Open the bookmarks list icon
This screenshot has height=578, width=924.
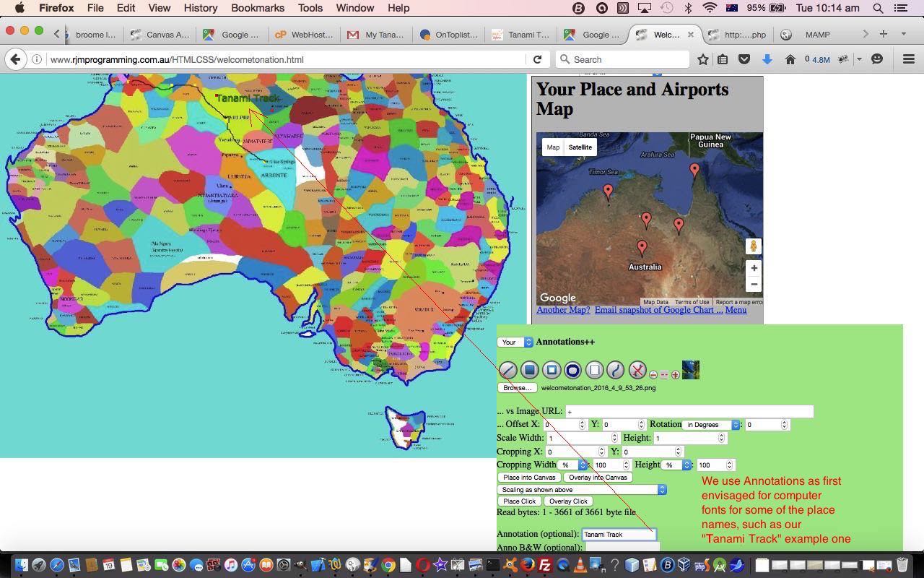click(723, 59)
